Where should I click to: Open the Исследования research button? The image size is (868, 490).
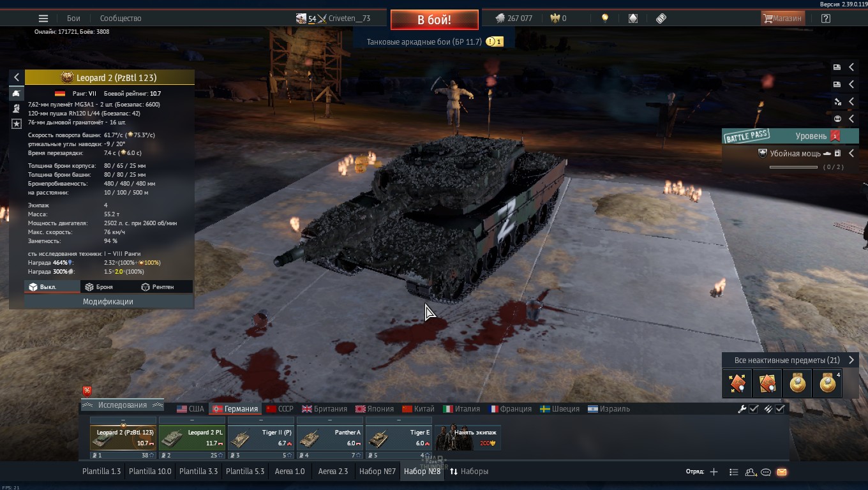(123, 405)
